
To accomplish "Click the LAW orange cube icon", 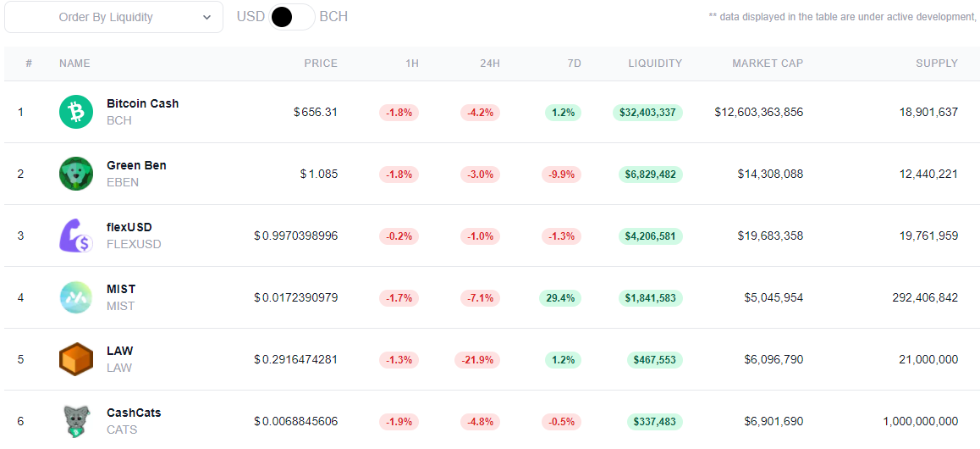I will tap(75, 359).
